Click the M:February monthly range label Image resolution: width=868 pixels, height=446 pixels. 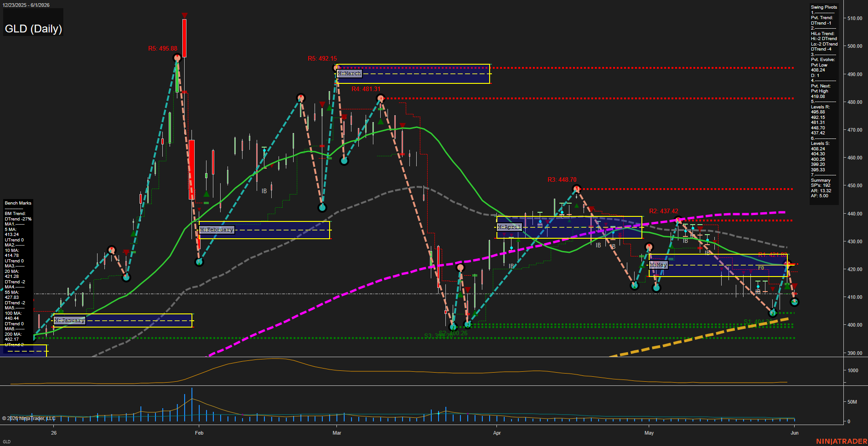coord(217,230)
